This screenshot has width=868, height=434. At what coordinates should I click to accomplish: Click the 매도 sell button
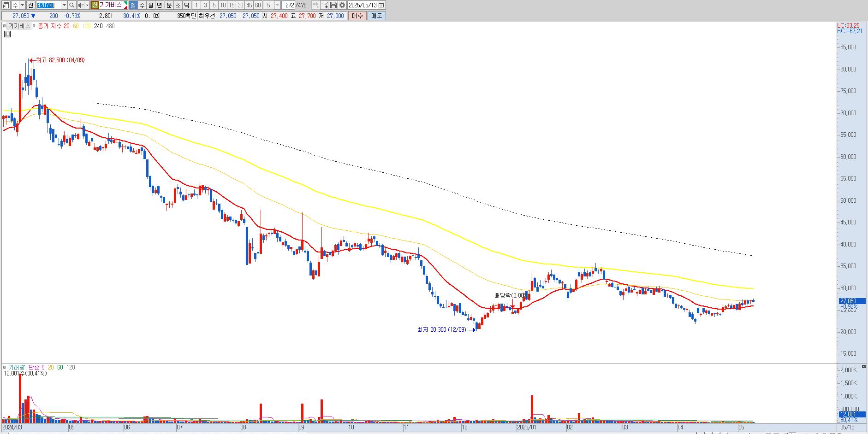click(x=377, y=16)
